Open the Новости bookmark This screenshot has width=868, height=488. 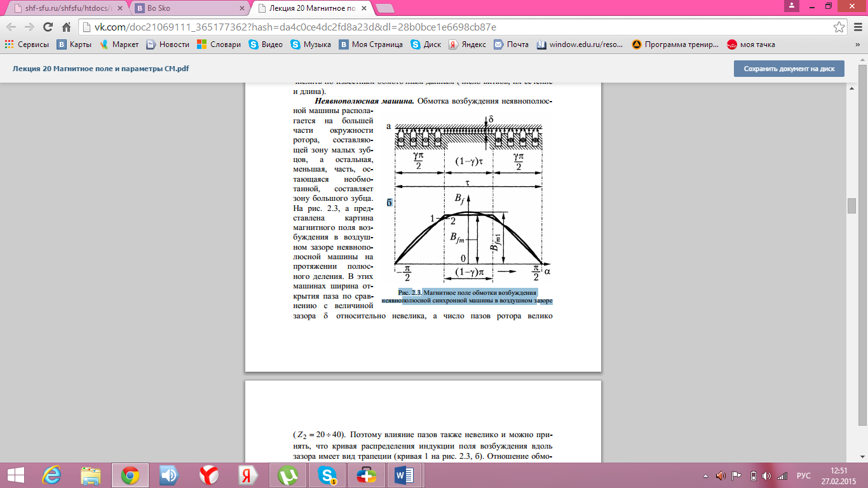click(x=168, y=44)
